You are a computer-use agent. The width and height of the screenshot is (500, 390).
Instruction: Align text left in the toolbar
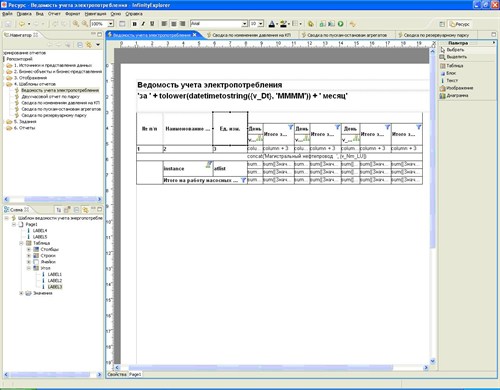(x=164, y=24)
